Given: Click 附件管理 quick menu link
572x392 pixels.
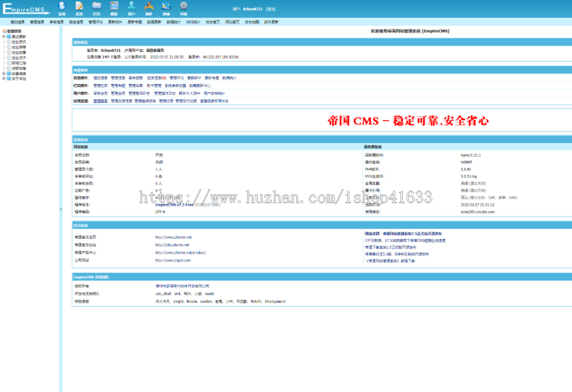Looking at the screenshot, I should pyautogui.click(x=154, y=86).
